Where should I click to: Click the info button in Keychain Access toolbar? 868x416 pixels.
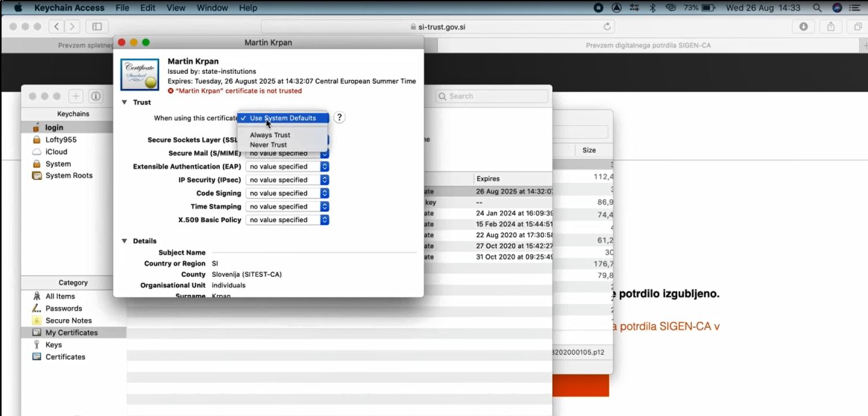(x=96, y=96)
